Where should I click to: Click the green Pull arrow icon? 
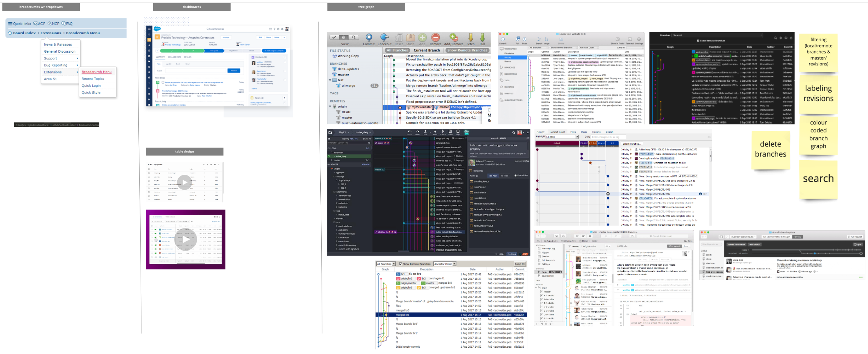click(482, 37)
